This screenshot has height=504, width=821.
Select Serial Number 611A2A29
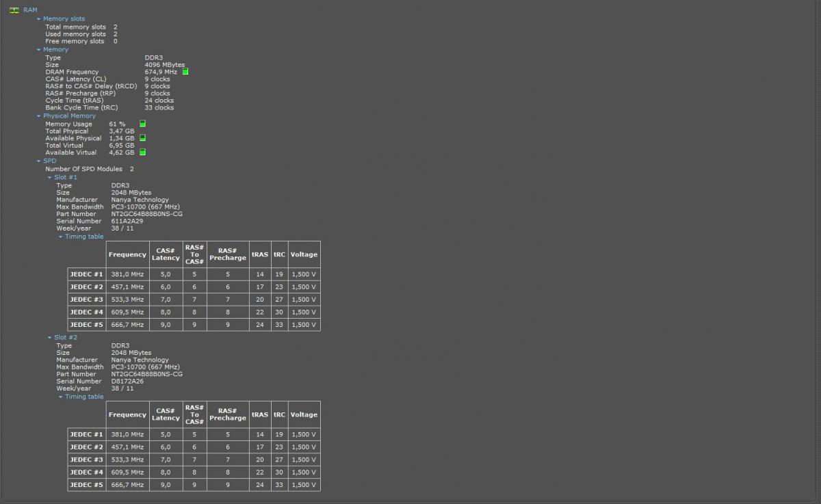pos(127,222)
